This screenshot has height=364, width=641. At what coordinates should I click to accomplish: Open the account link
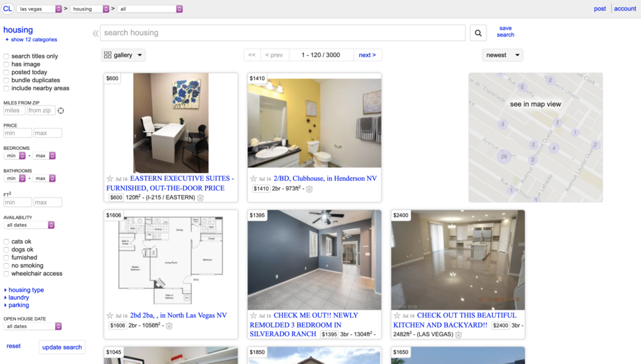625,9
